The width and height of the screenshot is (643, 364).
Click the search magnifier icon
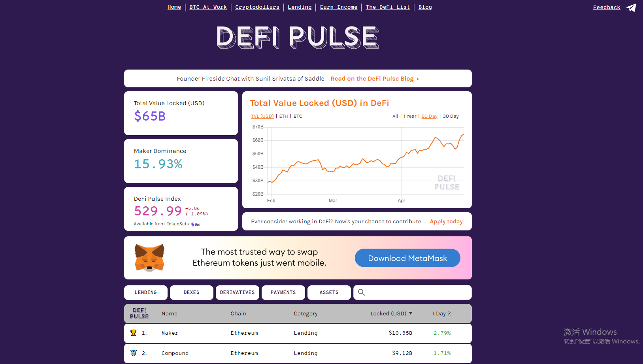[x=361, y=292]
